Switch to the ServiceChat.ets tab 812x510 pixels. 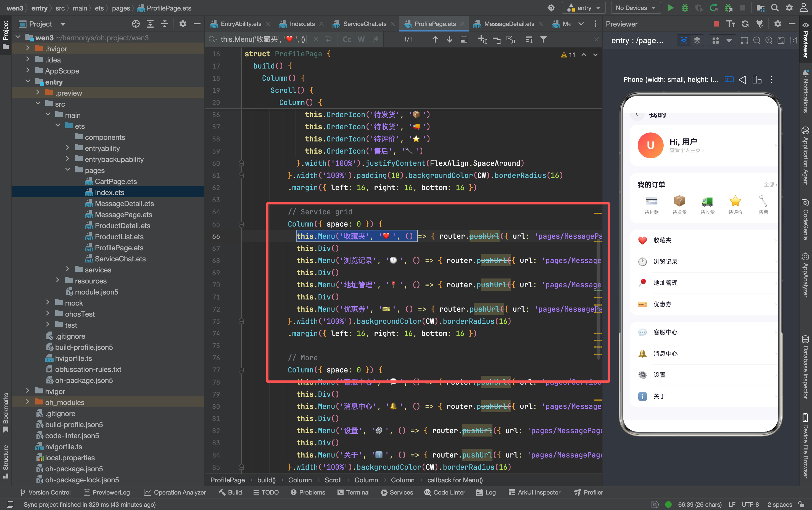364,23
